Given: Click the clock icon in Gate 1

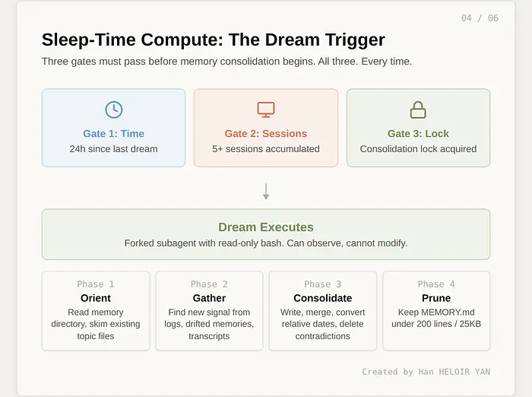Looking at the screenshot, I should coord(113,110).
